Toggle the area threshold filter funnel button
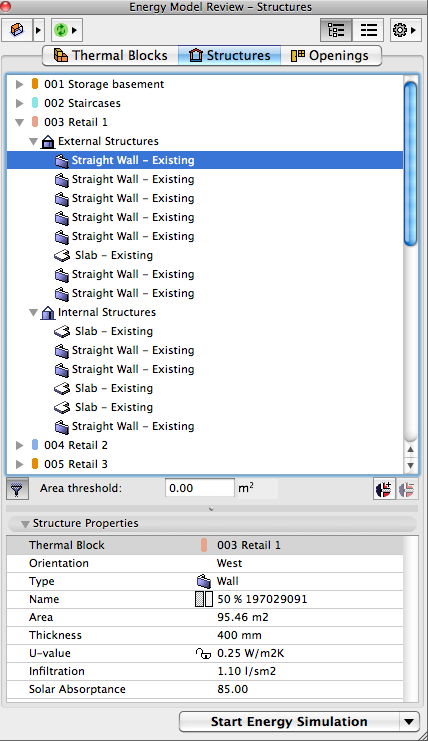The image size is (428, 741). tap(17, 489)
